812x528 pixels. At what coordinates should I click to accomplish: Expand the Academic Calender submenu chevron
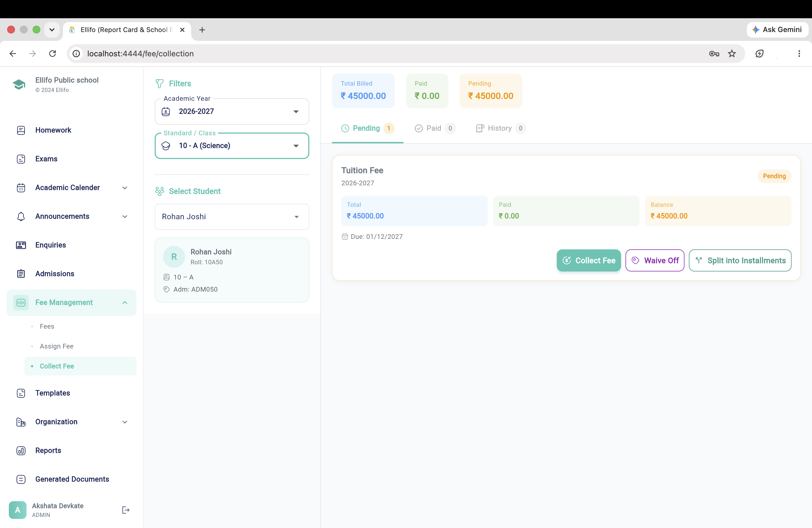pos(125,188)
